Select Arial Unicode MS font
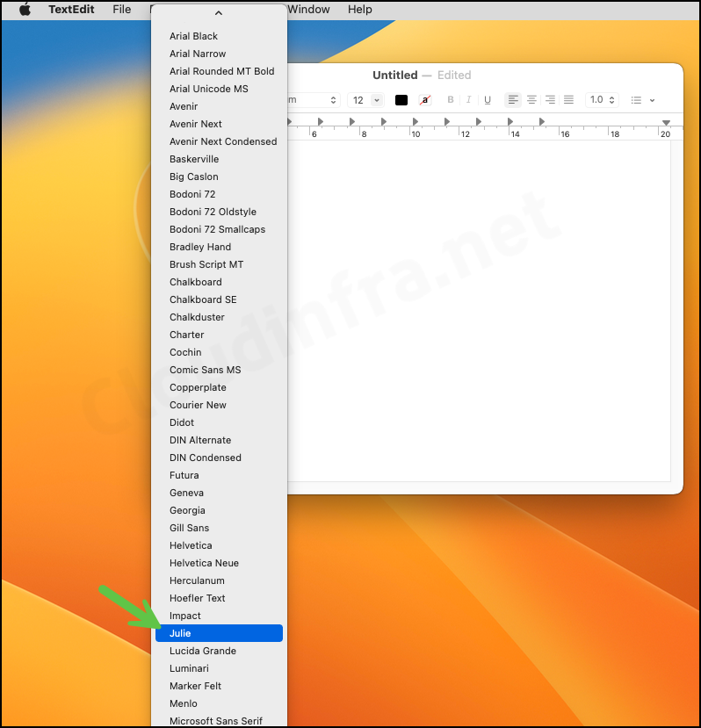Viewport: 701px width, 728px height. tap(219, 90)
